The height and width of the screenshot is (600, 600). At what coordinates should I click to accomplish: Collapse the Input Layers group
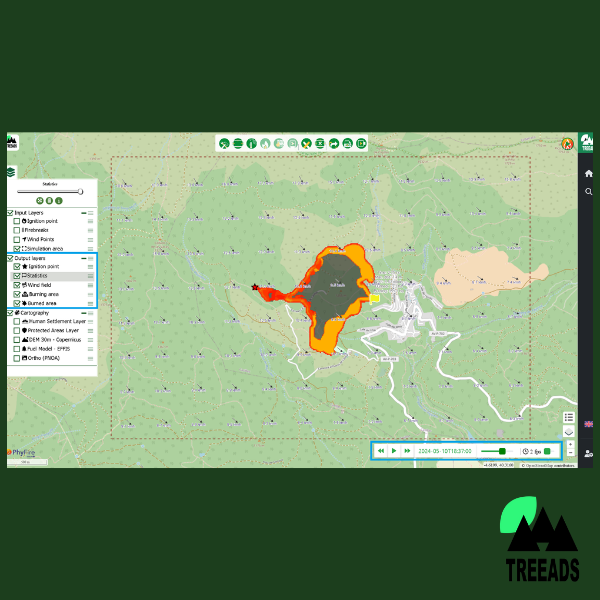(x=83, y=213)
